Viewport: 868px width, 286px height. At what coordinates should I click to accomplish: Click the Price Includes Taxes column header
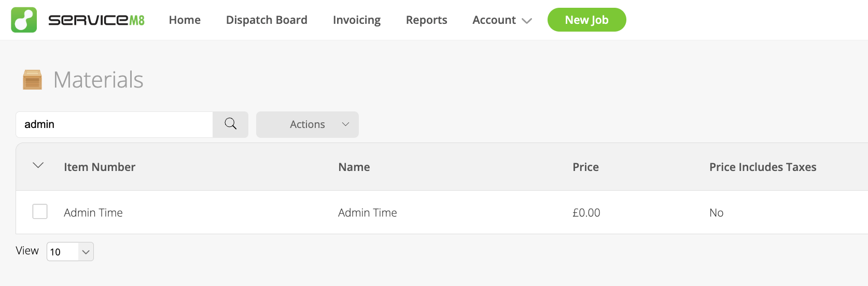coord(763,167)
